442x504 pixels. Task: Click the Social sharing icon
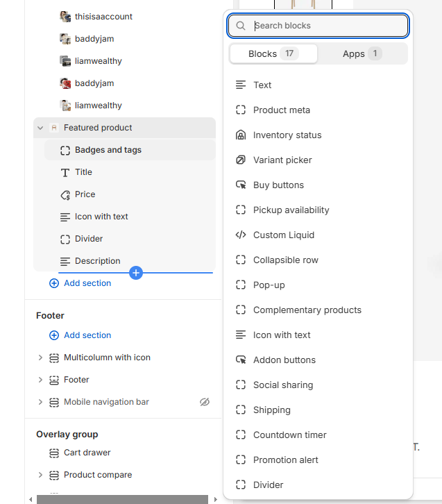[241, 385]
